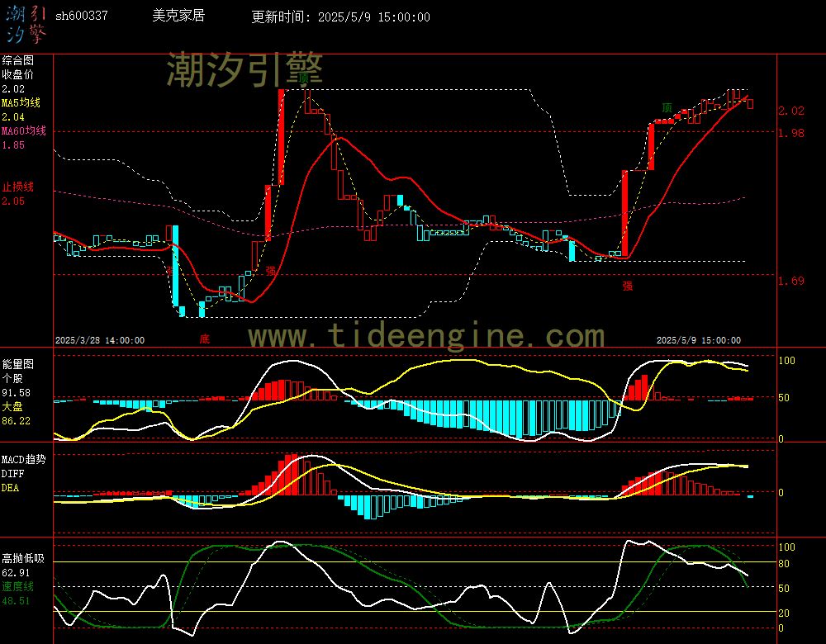Click the MA5 value 2.04
Image resolution: width=826 pixels, height=644 pixels.
[x=13, y=117]
